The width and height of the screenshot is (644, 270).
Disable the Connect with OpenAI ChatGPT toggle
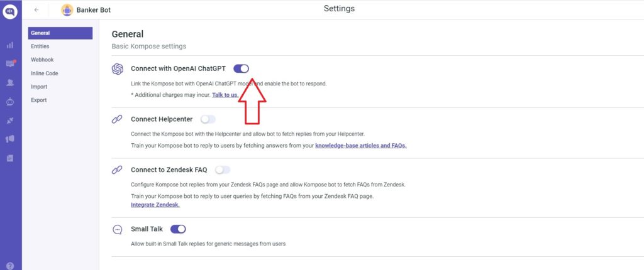click(x=241, y=68)
